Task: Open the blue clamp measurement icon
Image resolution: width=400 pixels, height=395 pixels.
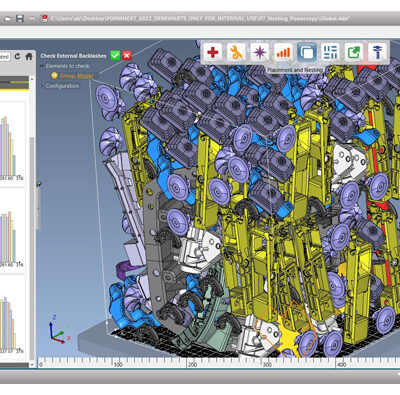Action: tap(377, 52)
